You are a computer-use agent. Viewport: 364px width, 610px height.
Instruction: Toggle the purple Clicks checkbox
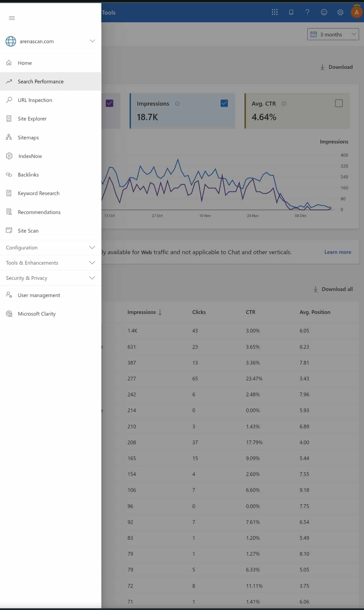(109, 103)
